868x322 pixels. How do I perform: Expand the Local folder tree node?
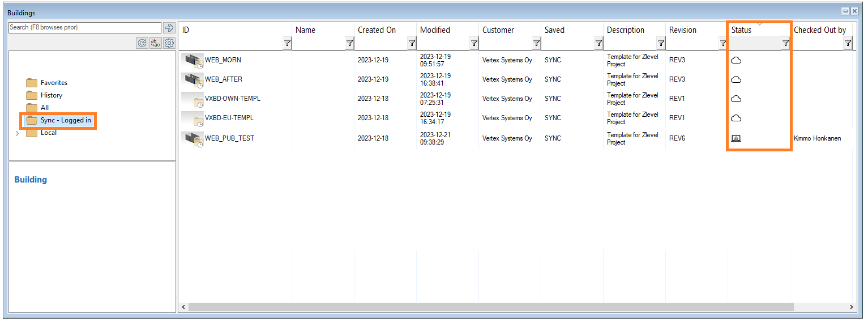pos(17,133)
